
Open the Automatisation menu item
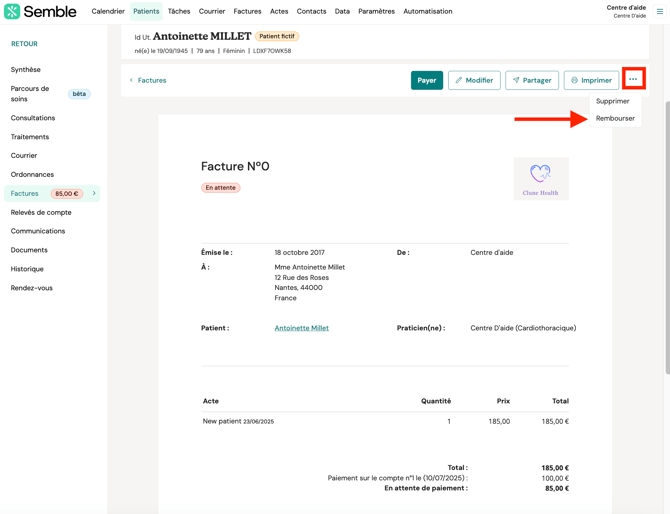click(427, 12)
